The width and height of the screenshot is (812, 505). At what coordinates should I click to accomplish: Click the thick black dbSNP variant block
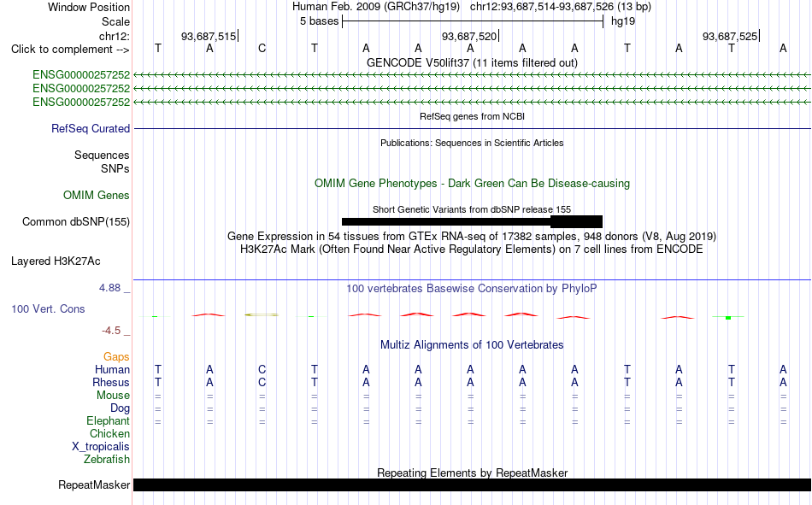click(576, 221)
